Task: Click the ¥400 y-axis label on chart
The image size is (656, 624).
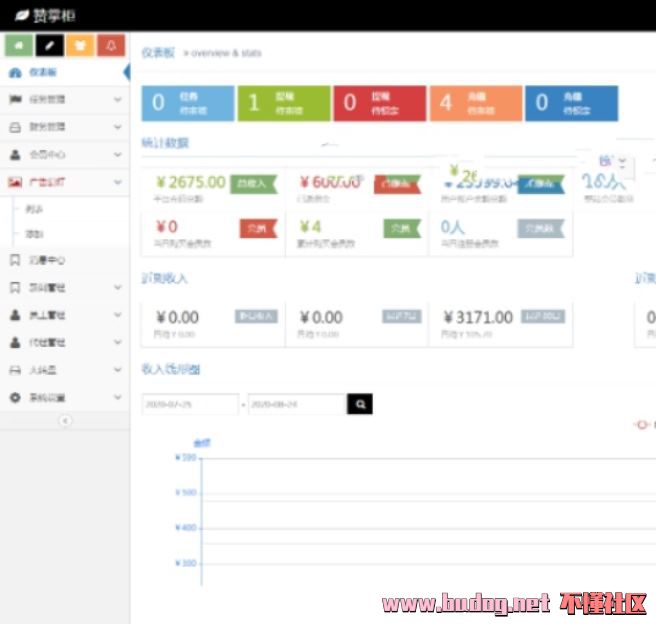Action: coord(186,528)
